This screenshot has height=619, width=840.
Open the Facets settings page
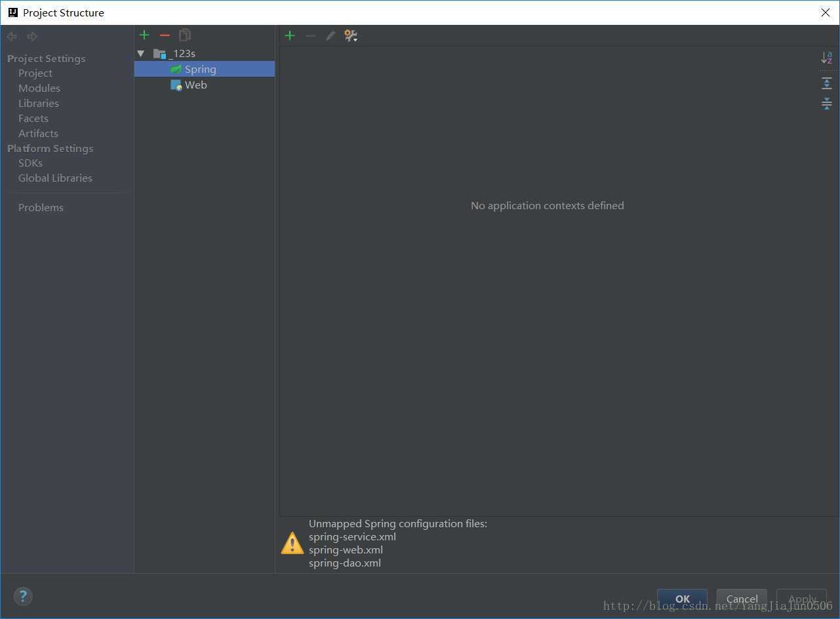[33, 118]
